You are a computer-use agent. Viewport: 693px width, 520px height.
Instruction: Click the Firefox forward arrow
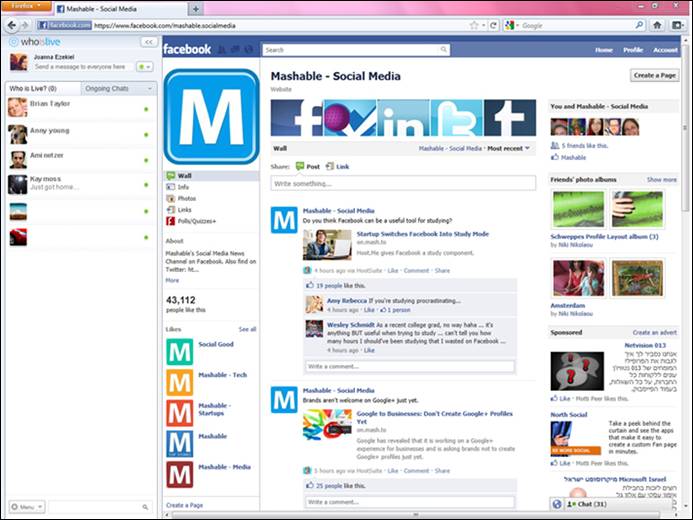(25, 25)
